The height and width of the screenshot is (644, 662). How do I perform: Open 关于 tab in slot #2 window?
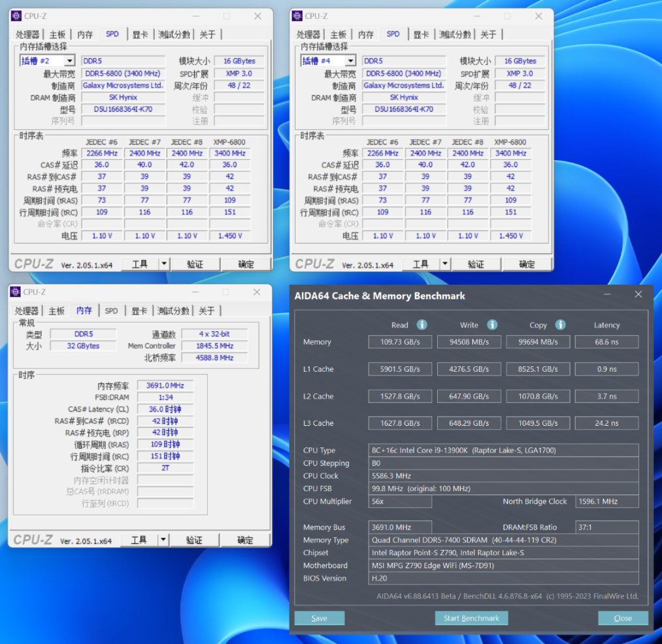tap(207, 35)
